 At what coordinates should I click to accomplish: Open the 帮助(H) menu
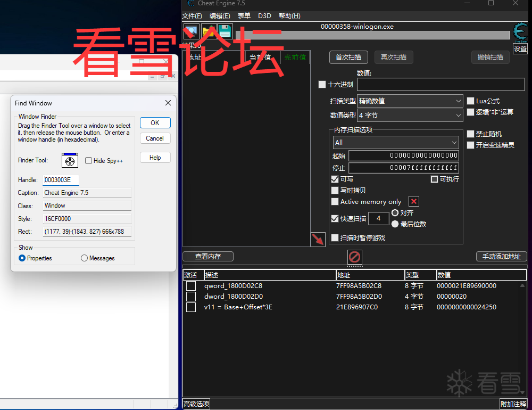coord(289,16)
